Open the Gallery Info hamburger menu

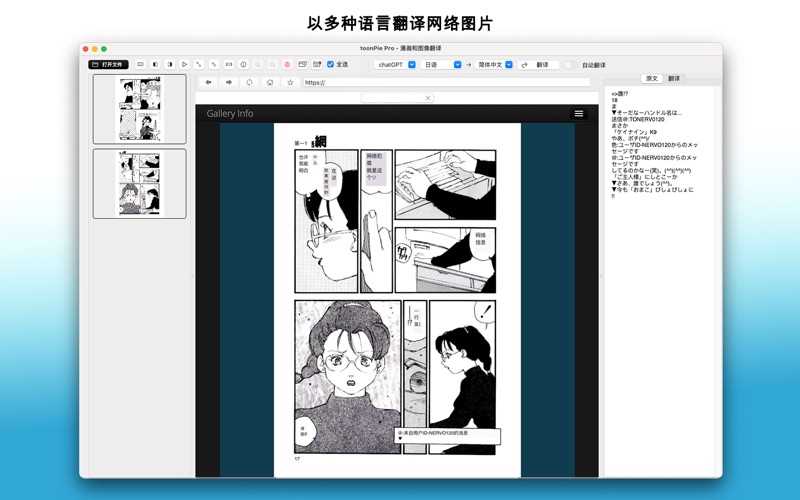(578, 114)
